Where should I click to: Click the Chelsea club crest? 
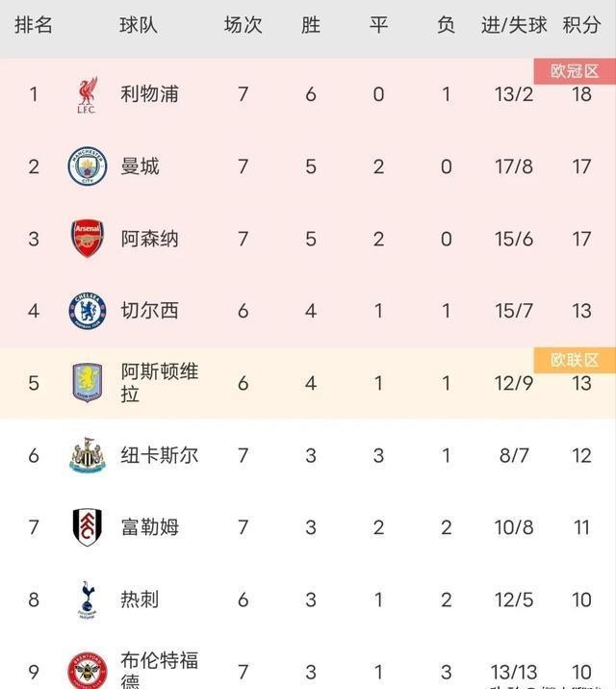coord(88,311)
